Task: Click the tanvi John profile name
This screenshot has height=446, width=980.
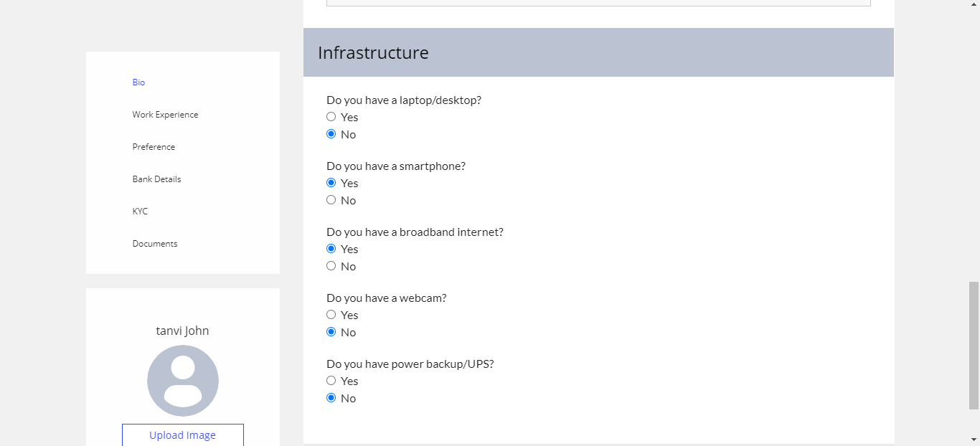Action: click(x=183, y=331)
